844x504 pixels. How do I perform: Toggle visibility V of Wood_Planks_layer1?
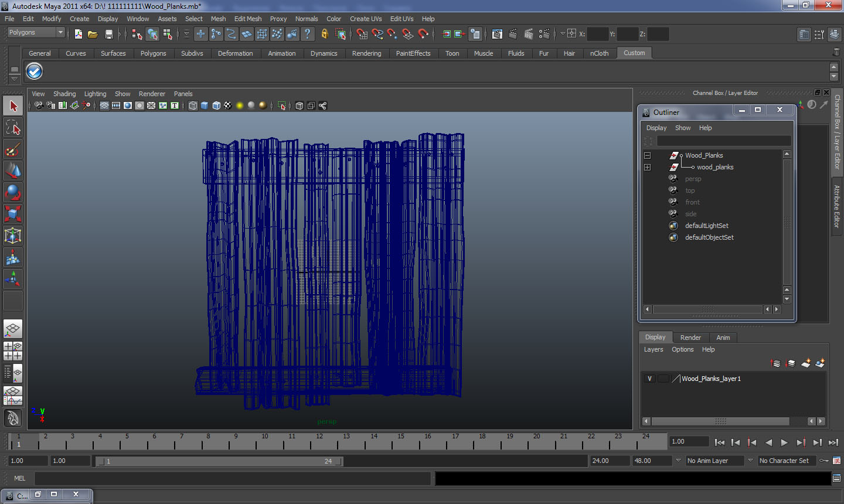(x=649, y=379)
